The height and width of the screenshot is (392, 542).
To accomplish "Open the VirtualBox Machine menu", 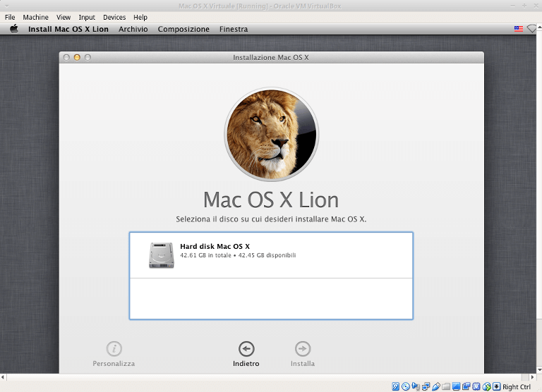I will (35, 17).
